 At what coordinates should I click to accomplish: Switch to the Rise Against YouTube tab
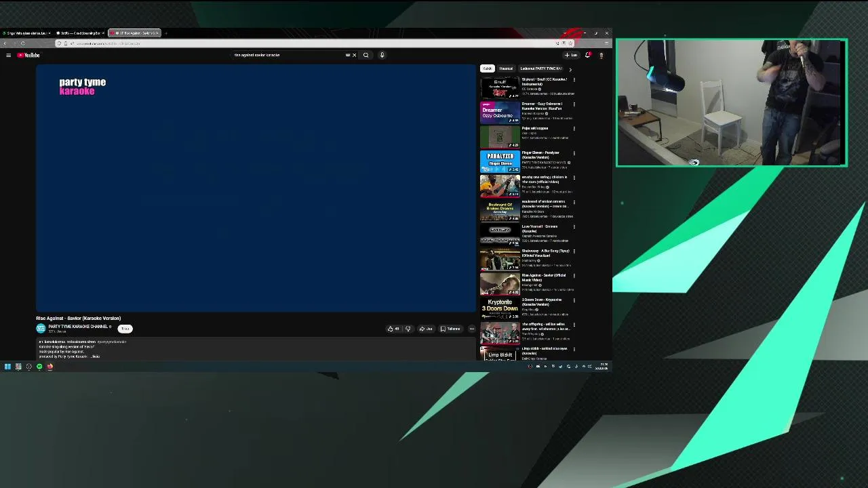134,33
